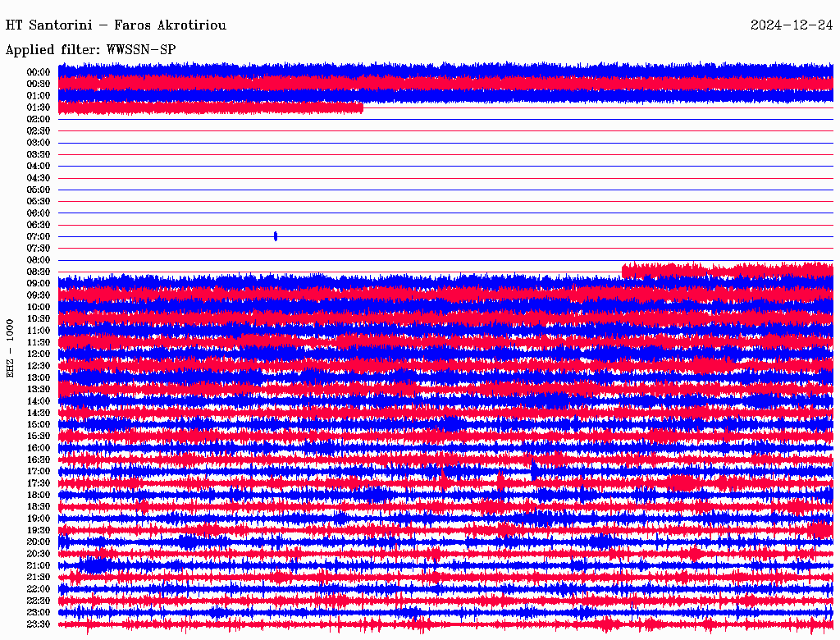Click the station title HT Santorini - Faros Akrotiriou

click(x=116, y=25)
